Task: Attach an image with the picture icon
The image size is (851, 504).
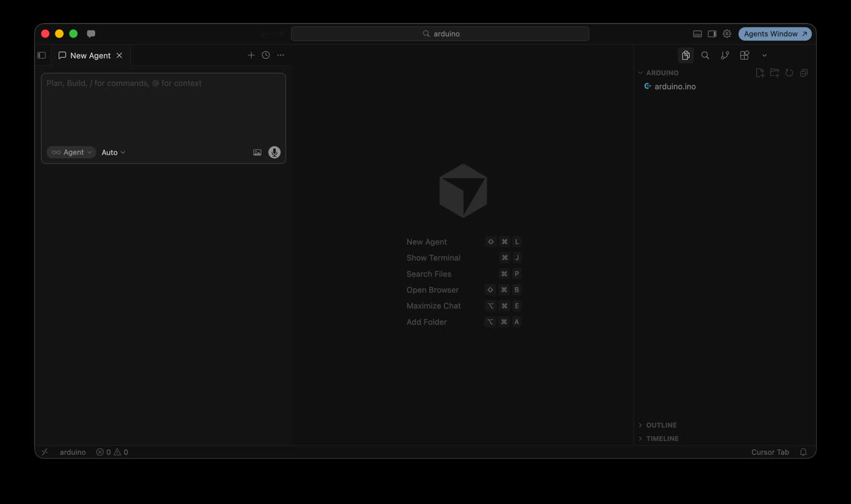Action: coord(257,153)
